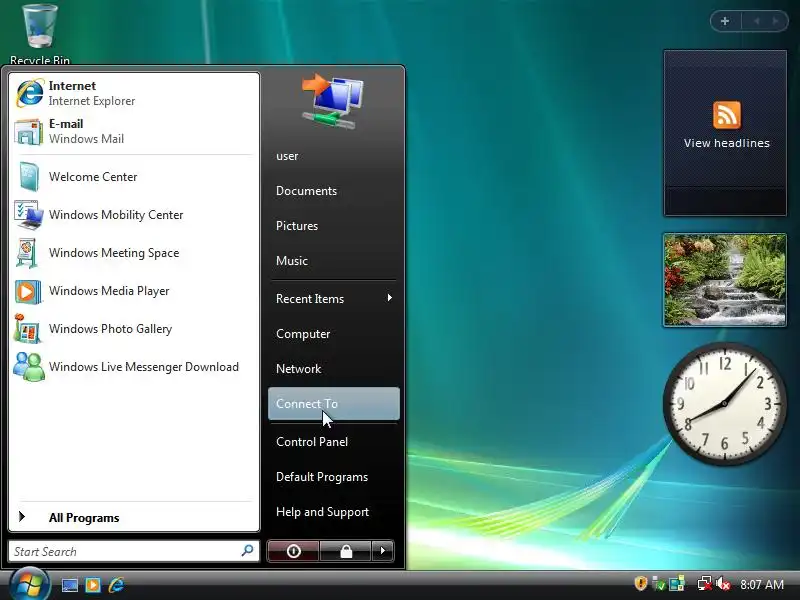Click the Windows Sidebar tray icon

(x=677, y=583)
